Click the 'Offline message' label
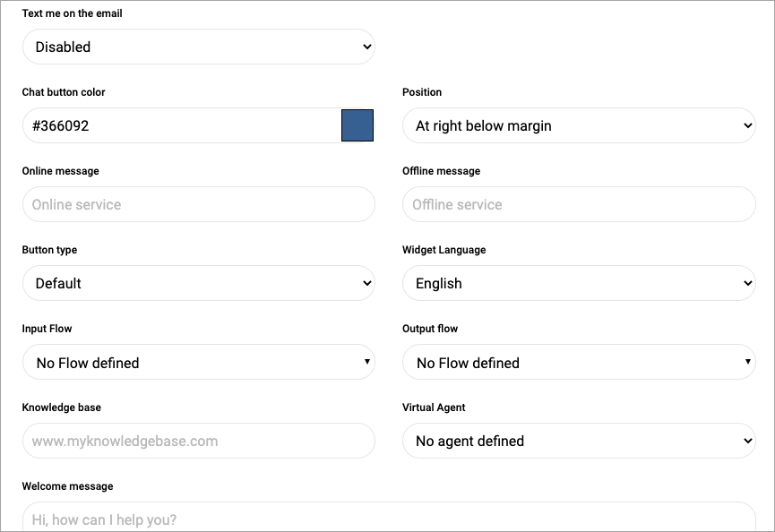Image resolution: width=775 pixels, height=532 pixels. [x=442, y=171]
